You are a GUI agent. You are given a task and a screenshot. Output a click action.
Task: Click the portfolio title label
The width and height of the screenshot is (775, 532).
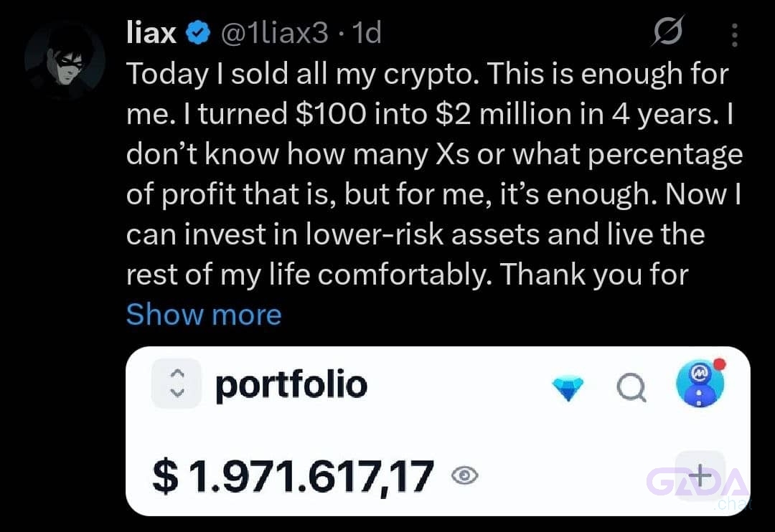coord(291,385)
